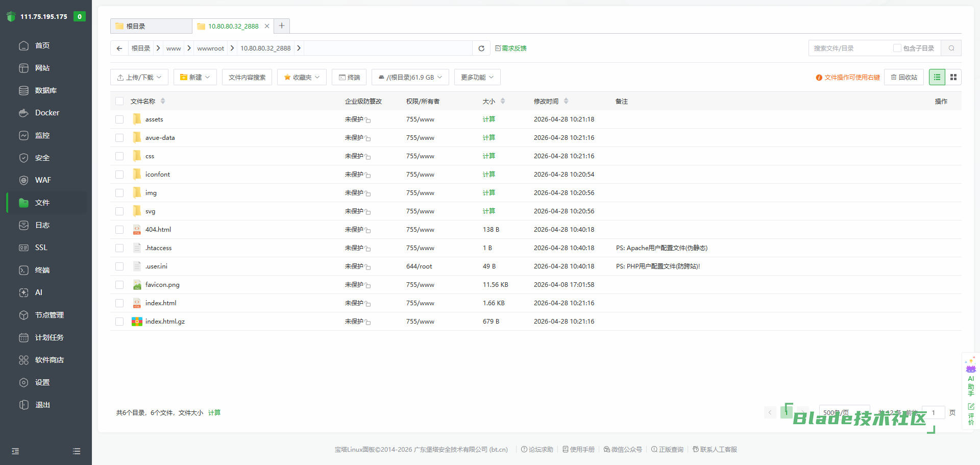Close the 10.80.80.32_2888 tab
Screen dimensions: 980x465
[x=266, y=26]
